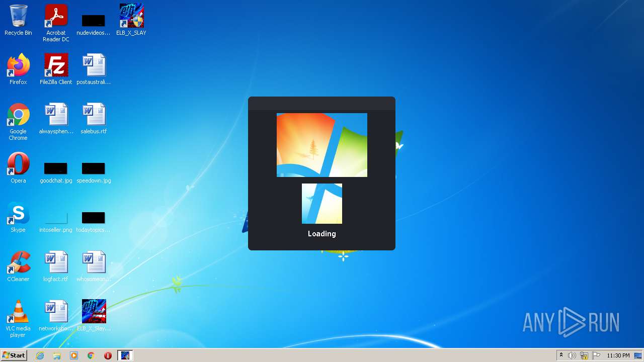The image size is (644, 362).
Task: Select networksho Word document
Action: [x=56, y=316]
